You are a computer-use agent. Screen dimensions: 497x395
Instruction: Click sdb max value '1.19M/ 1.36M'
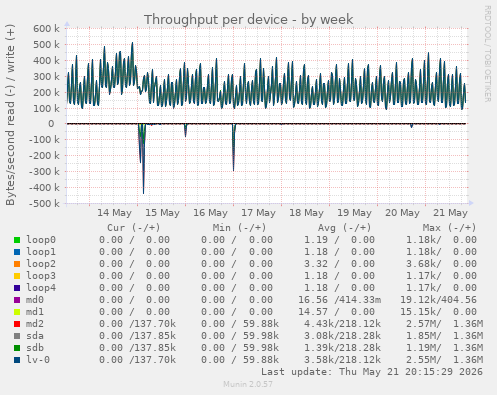pos(444,348)
